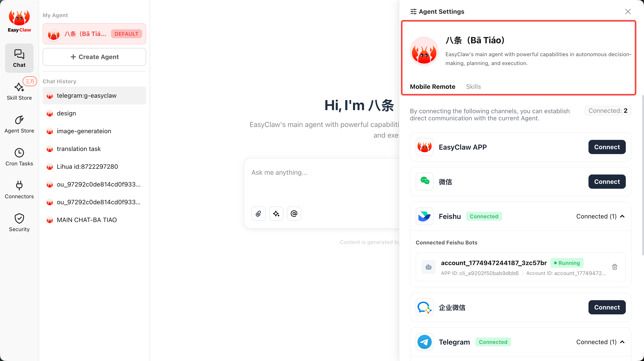Click the 企业微信 channel icon
Image resolution: width=644 pixels, height=361 pixels.
click(x=425, y=307)
